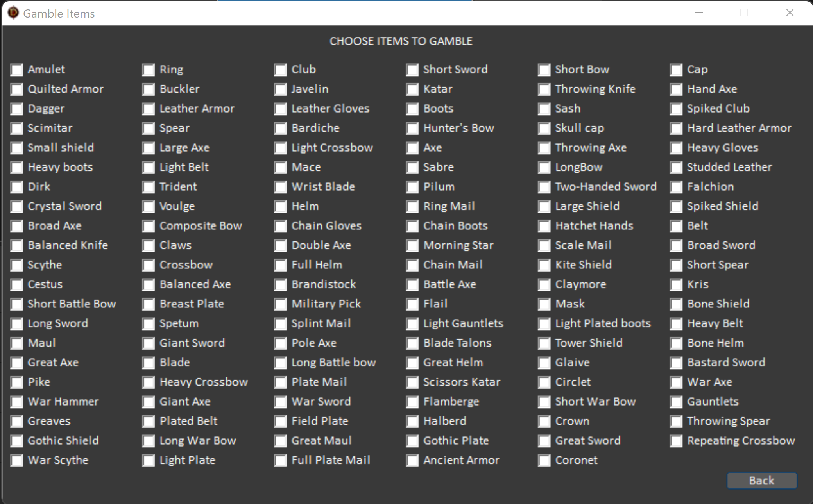This screenshot has width=813, height=504.
Task: Toggle the Circlet checkbox
Action: coord(544,382)
